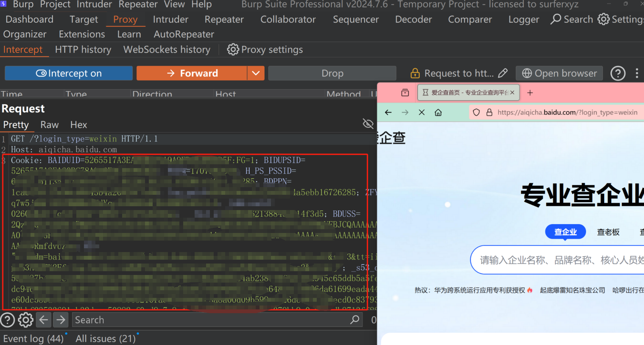Open the Intruder menu in the menu bar
The width and height of the screenshot is (644, 345).
coord(94,4)
